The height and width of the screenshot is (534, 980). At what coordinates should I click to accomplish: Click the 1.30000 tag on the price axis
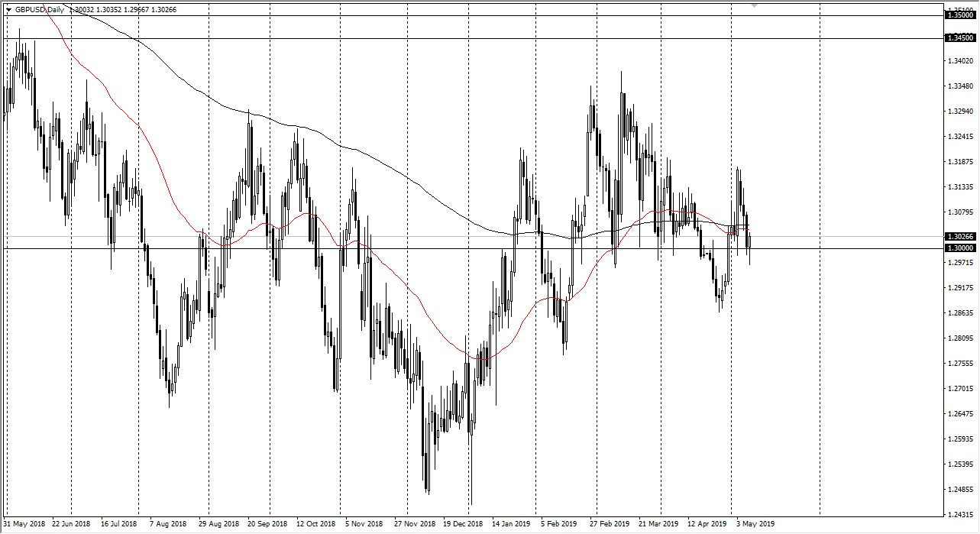tap(959, 247)
